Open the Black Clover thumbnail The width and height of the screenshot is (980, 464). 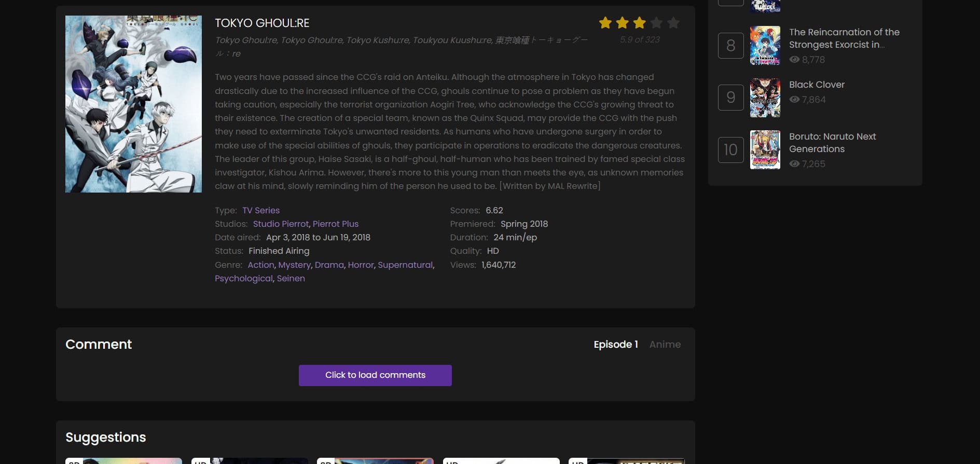pyautogui.click(x=765, y=98)
